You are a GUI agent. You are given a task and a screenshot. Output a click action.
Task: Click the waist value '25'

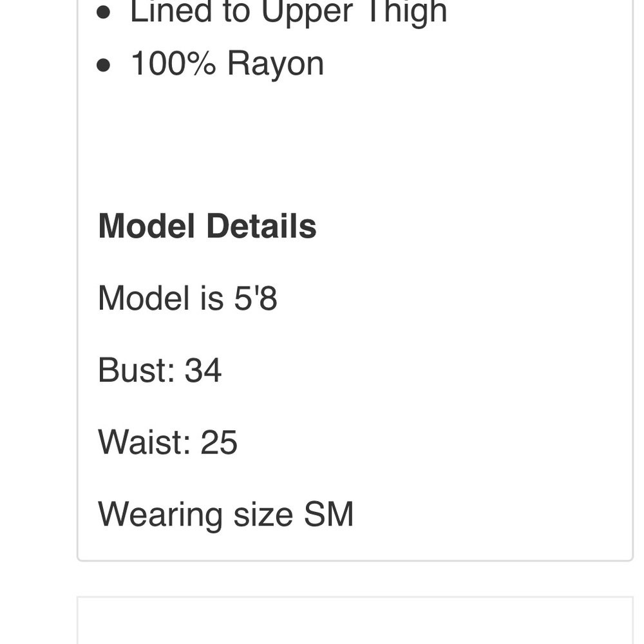pyautogui.click(x=219, y=443)
